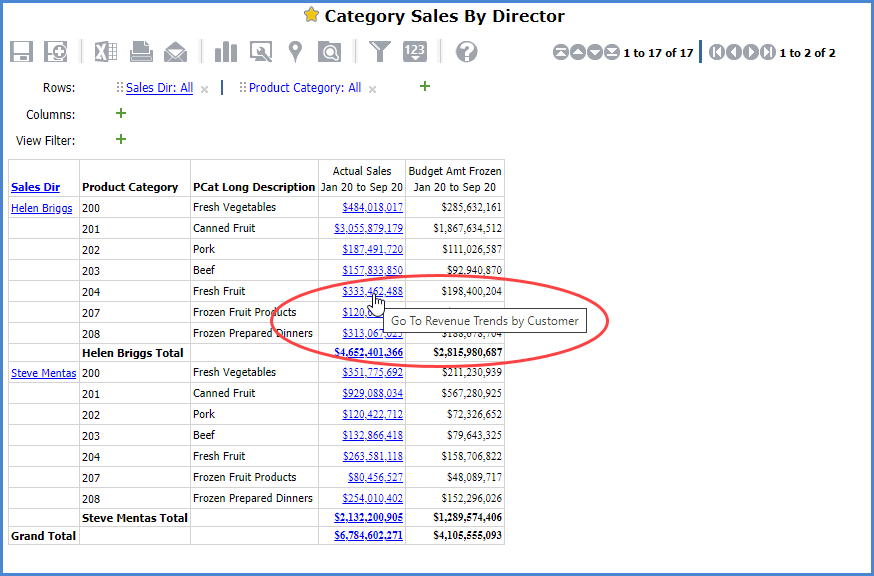This screenshot has width=874, height=576.
Task: Click the Save floppy disk icon
Action: coord(22,52)
